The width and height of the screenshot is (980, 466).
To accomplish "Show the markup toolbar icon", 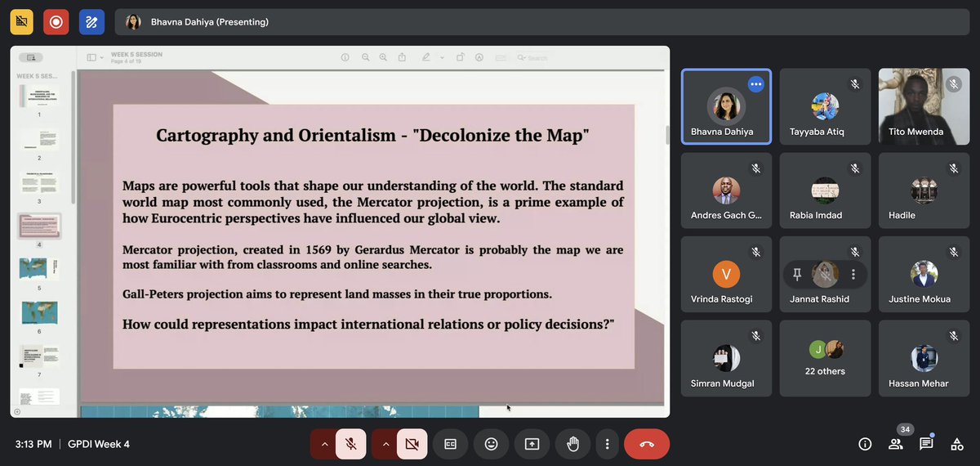I will click(479, 57).
